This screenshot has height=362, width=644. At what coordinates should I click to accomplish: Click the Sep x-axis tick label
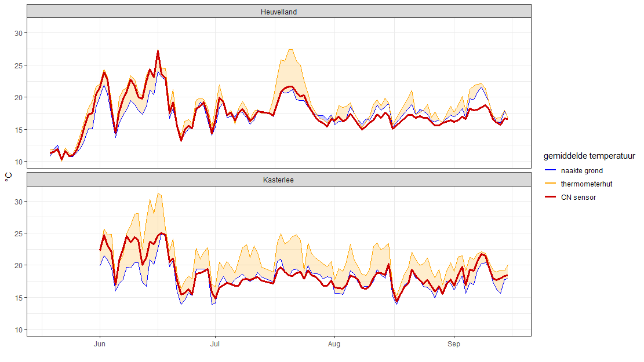(x=453, y=345)
